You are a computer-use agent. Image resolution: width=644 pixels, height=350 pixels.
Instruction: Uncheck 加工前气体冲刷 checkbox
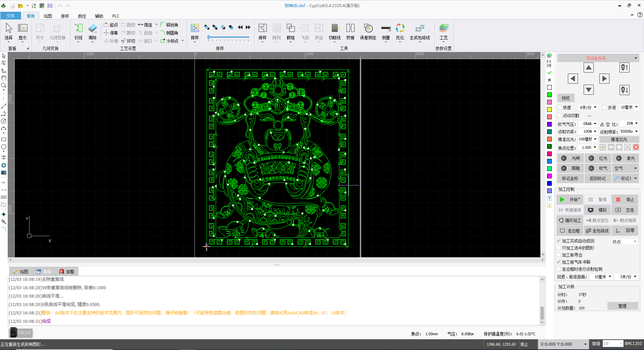tap(559, 262)
